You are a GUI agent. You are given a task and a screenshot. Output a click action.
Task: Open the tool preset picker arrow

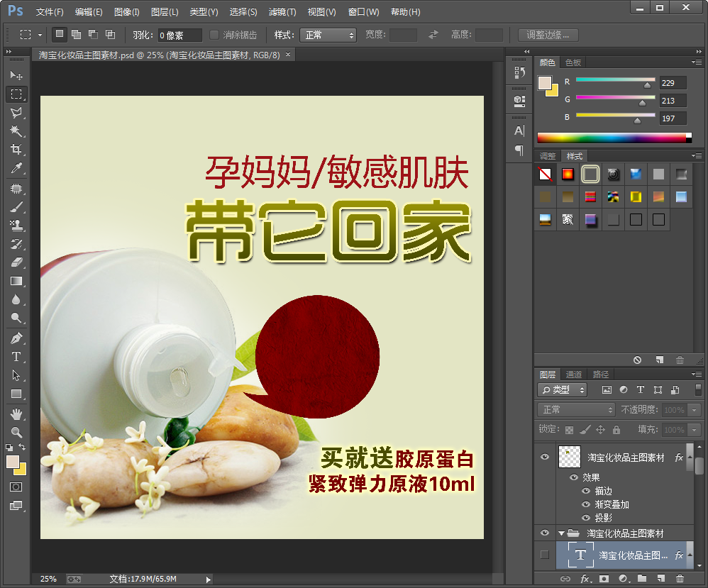pos(40,35)
